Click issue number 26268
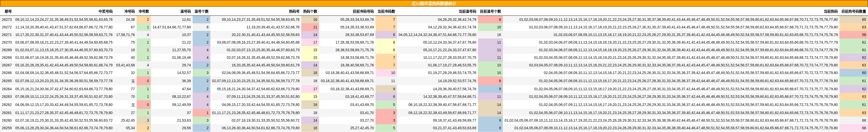This screenshot has width=868, height=132. coord(7,58)
